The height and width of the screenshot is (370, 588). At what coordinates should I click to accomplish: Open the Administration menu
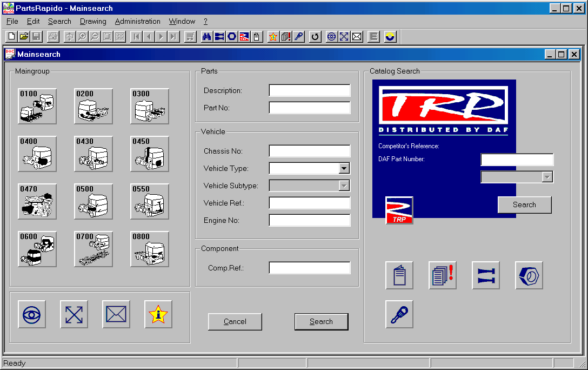[138, 22]
